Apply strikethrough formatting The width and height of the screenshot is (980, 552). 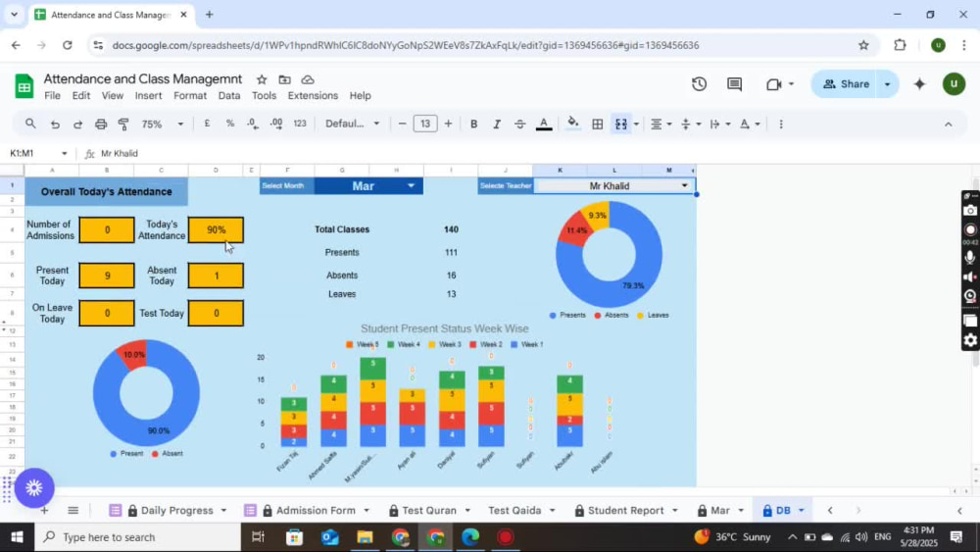pos(520,124)
